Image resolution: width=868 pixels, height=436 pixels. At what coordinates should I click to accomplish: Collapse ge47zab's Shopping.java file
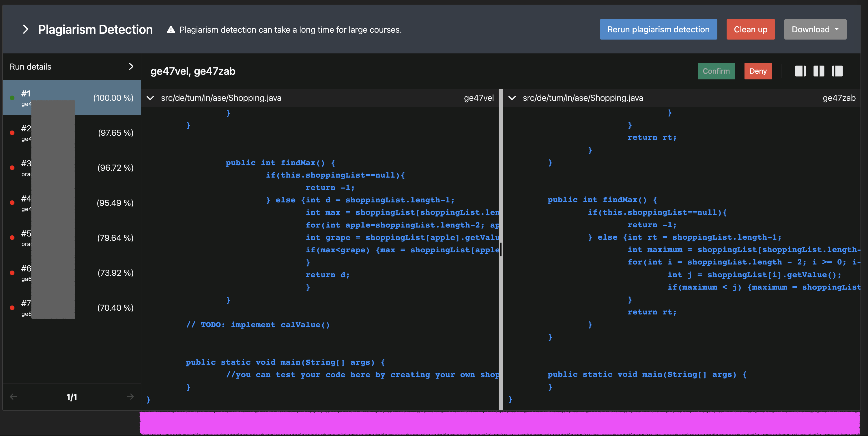click(x=512, y=98)
